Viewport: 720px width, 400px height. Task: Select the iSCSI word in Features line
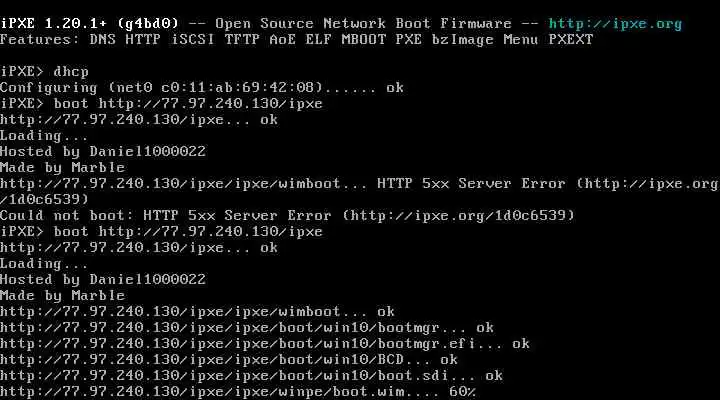[193, 39]
